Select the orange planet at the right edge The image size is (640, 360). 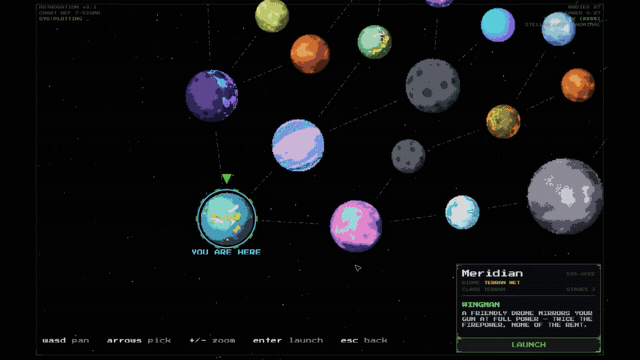click(x=578, y=85)
